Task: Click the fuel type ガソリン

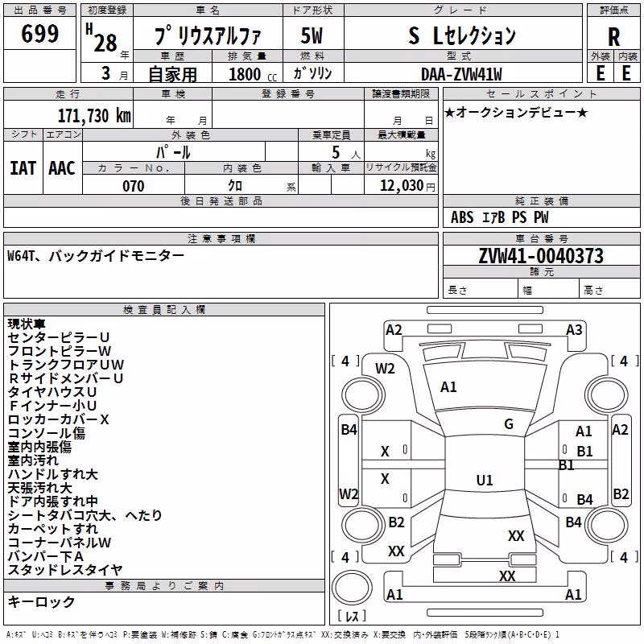Action: coord(312,73)
